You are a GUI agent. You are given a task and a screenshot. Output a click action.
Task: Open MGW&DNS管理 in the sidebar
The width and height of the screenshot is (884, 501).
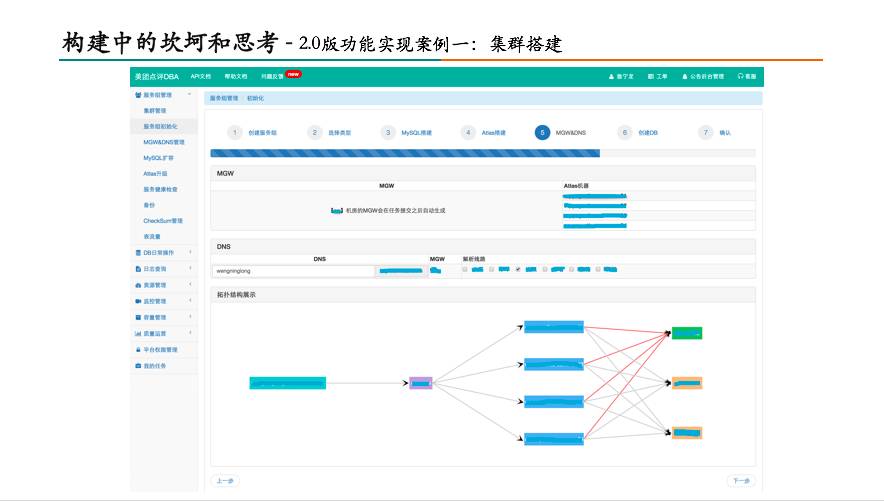[164, 142]
